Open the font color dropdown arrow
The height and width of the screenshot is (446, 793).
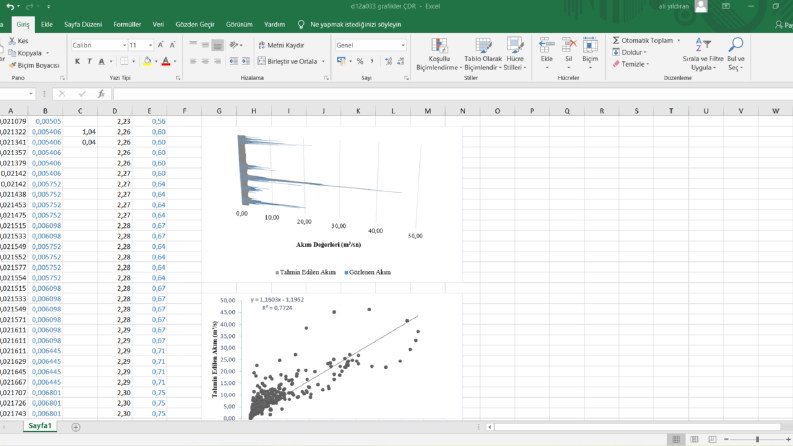click(175, 61)
